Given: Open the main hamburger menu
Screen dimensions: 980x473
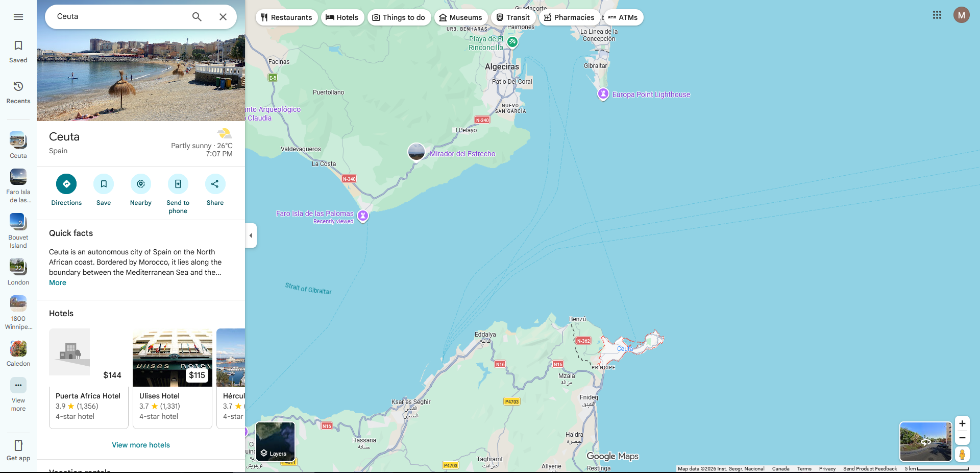Looking at the screenshot, I should coord(18,17).
